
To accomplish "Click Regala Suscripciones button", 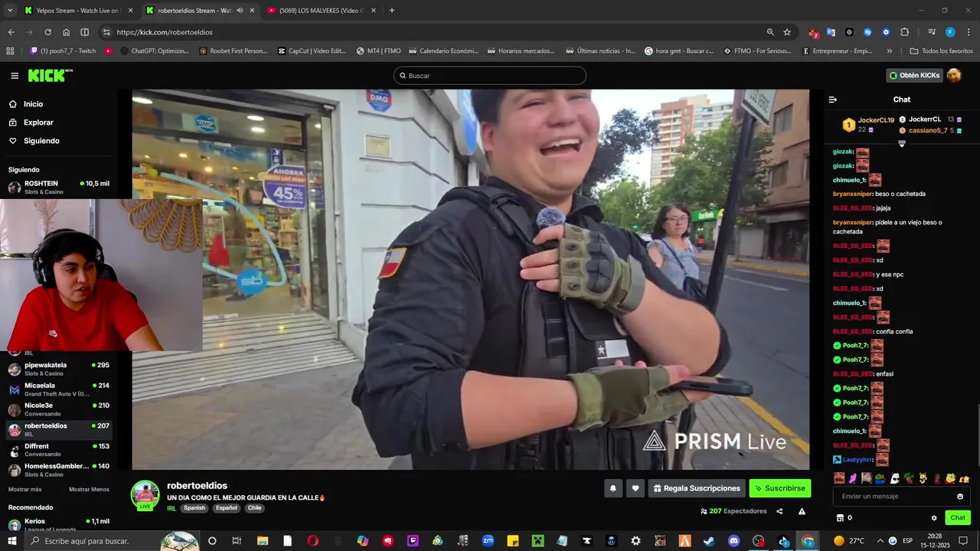I will 696,488.
